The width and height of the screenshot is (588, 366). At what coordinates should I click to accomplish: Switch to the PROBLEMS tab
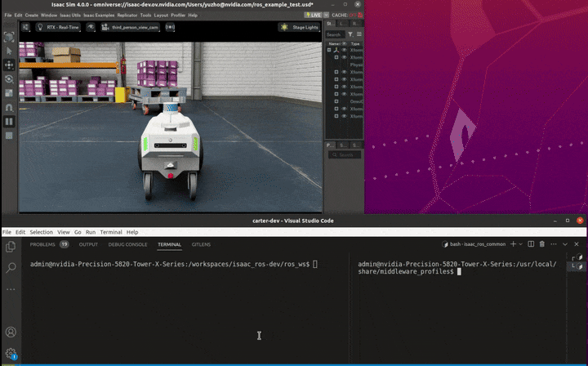click(x=42, y=244)
